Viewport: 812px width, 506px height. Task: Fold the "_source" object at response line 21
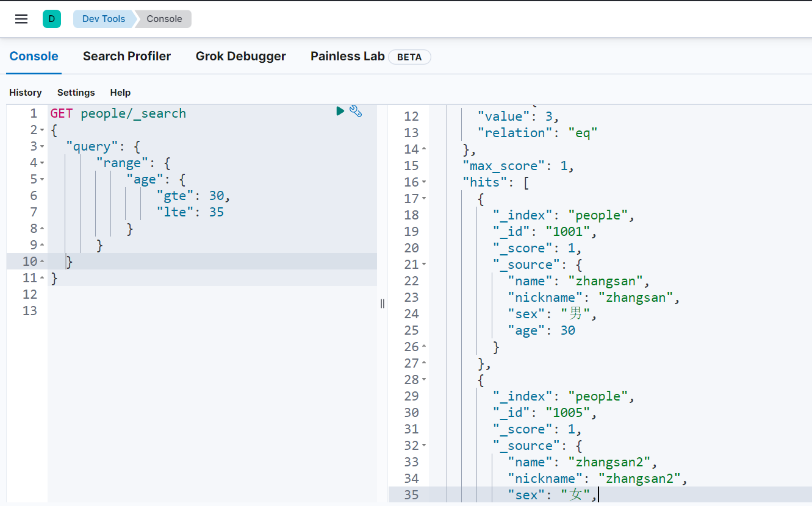click(x=424, y=265)
